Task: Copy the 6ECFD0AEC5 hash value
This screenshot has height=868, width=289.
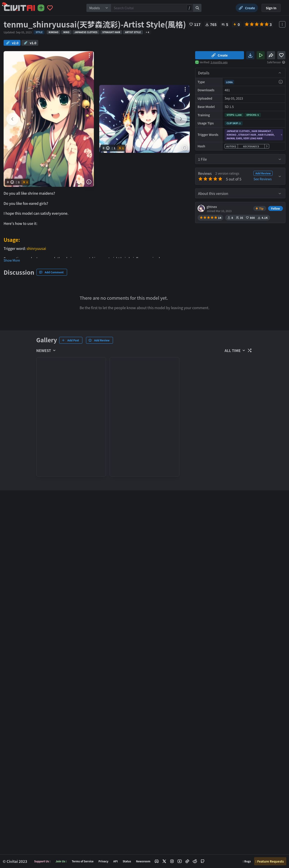Action: (251, 146)
